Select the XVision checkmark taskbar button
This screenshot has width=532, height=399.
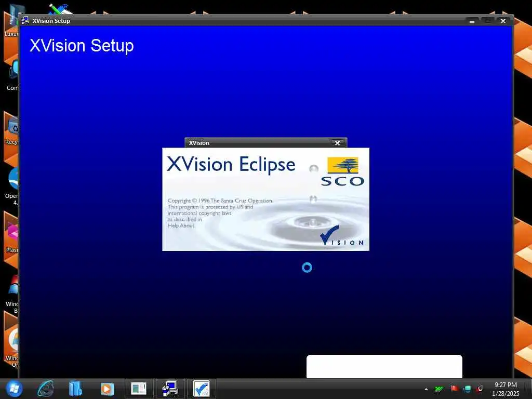(202, 389)
